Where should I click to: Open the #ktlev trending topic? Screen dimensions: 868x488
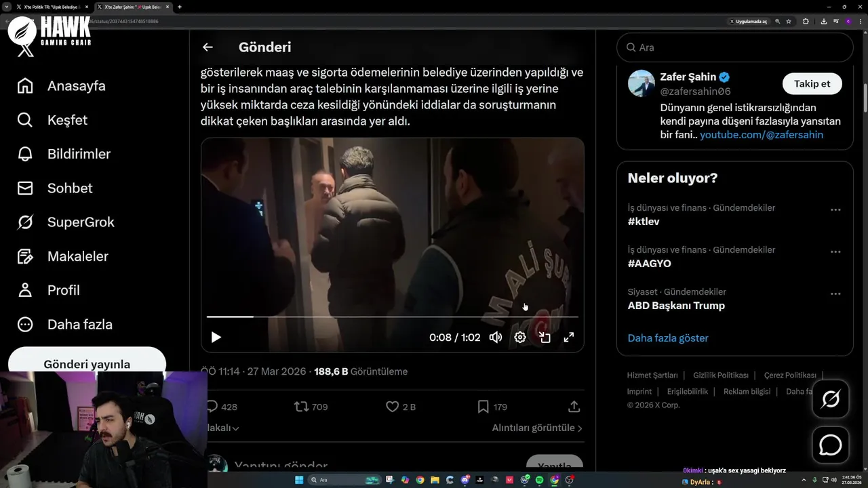point(644,222)
